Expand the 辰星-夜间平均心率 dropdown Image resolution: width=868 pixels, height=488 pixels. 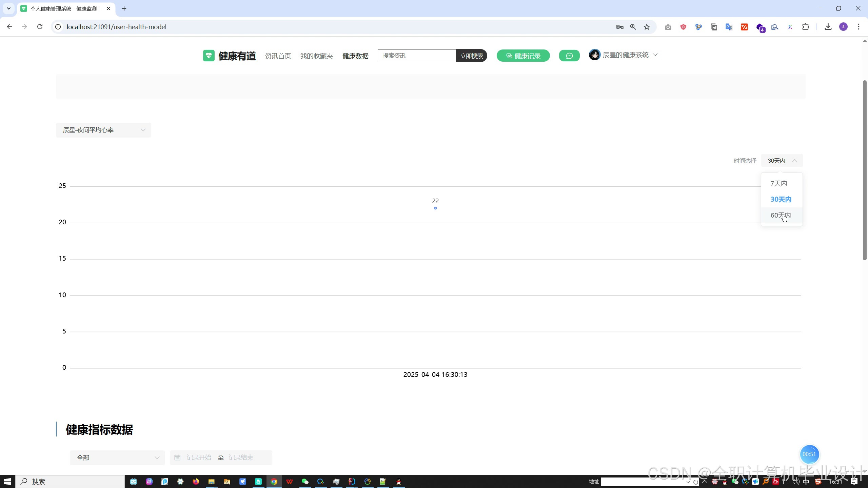pos(103,130)
